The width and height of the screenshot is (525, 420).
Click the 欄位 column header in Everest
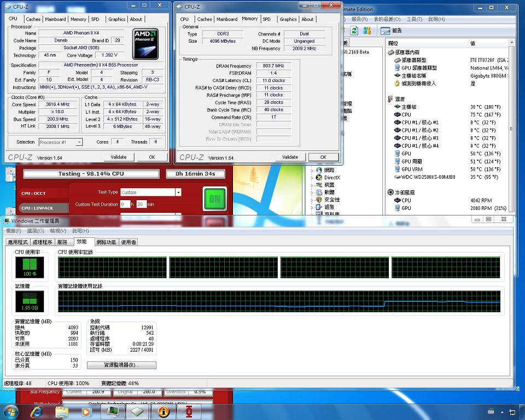tap(426, 43)
